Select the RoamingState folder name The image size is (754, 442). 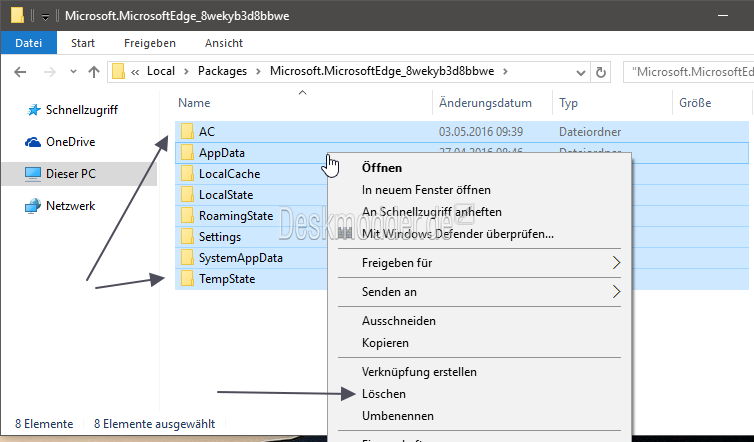pos(236,216)
